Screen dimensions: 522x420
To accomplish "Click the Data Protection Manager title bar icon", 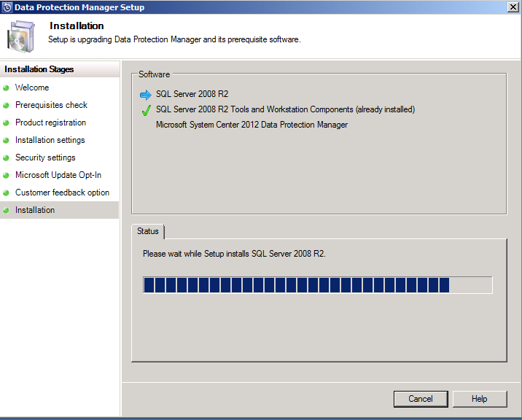I will pos(7,7).
